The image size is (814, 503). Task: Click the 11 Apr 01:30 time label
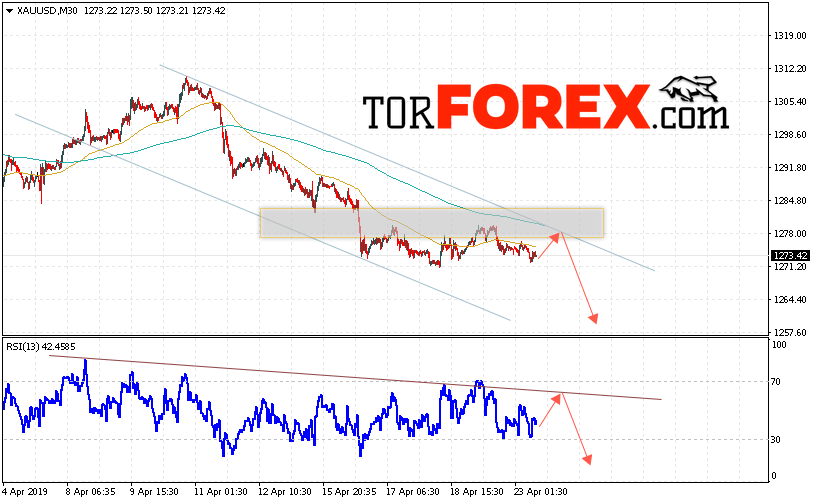220,491
